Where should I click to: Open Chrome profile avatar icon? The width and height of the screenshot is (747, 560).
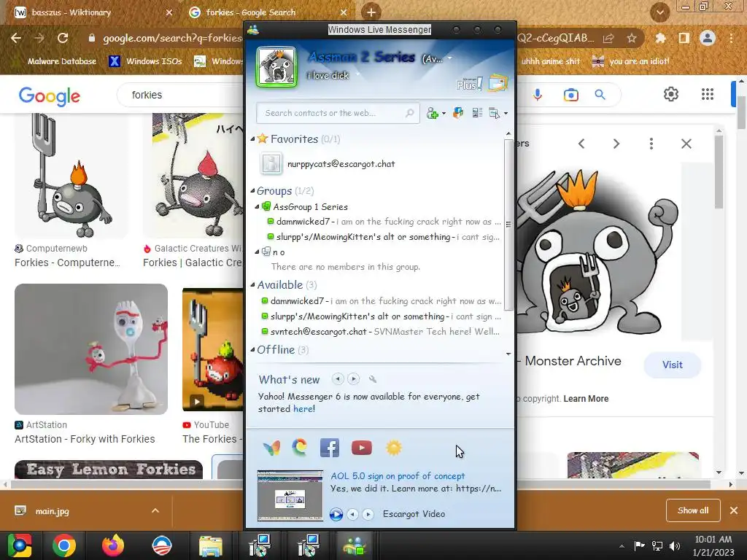(708, 38)
